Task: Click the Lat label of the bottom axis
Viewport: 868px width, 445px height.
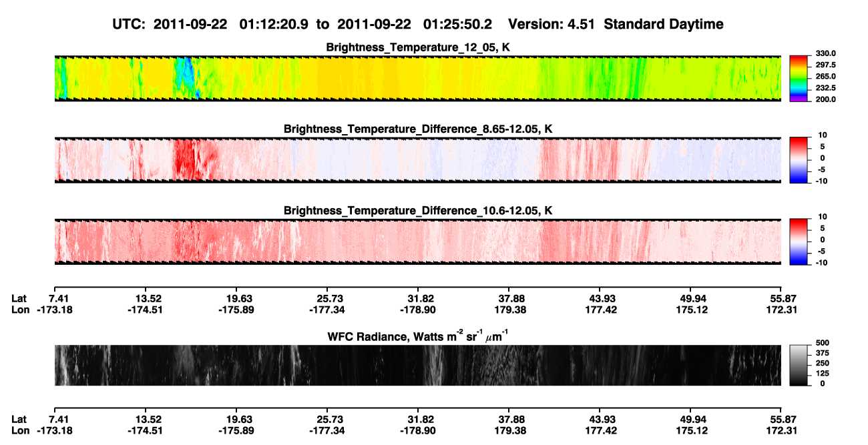Action: [x=19, y=419]
